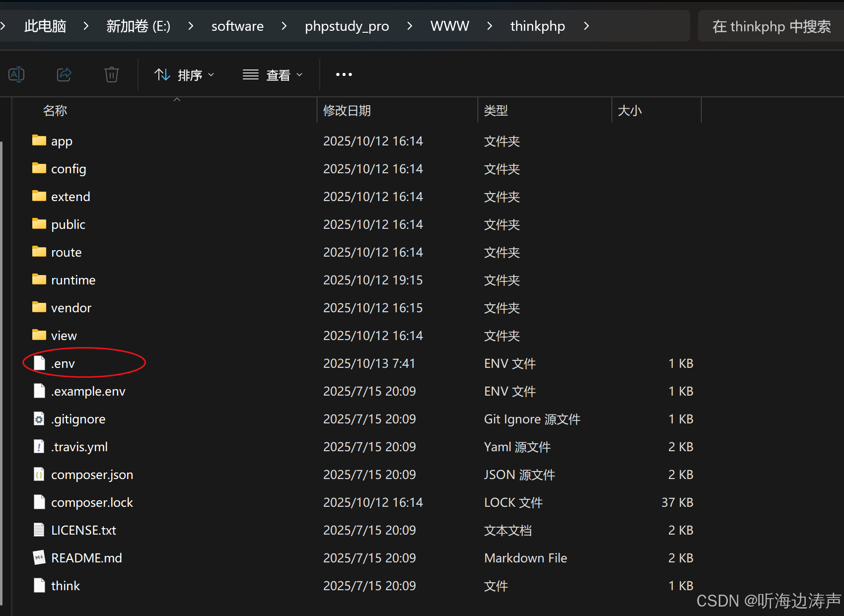Screen dimensions: 844x616
Task: Click the runtime folder icon
Action: pos(39,279)
